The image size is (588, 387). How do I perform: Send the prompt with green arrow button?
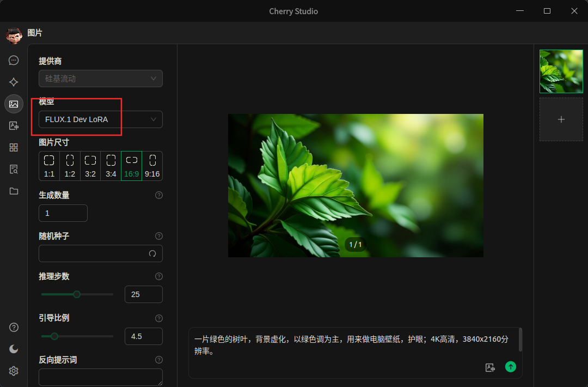(510, 367)
